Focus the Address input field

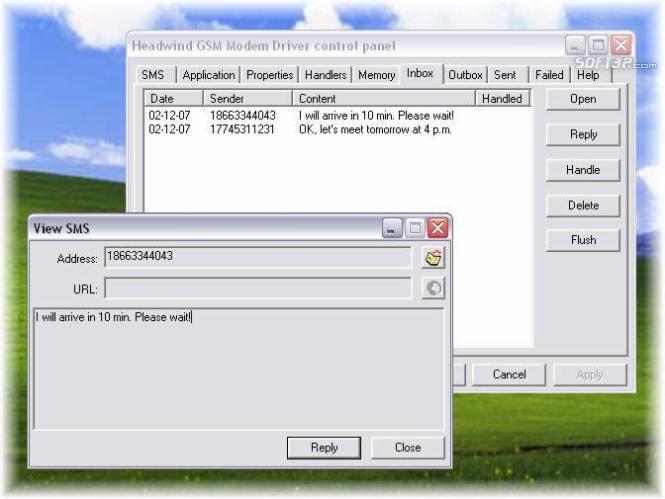pos(258,257)
